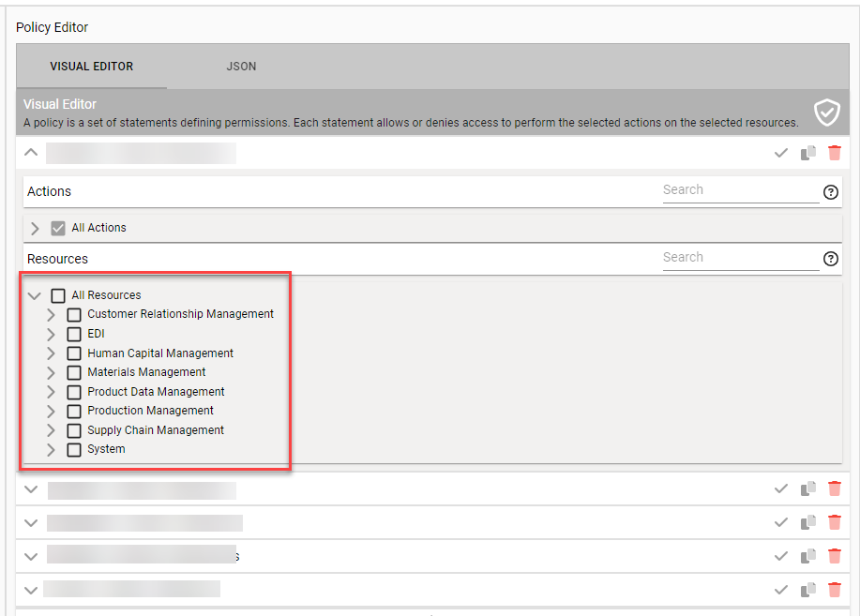The height and width of the screenshot is (616, 860).
Task: Click the checkmark icon on first statement
Action: tap(780, 153)
